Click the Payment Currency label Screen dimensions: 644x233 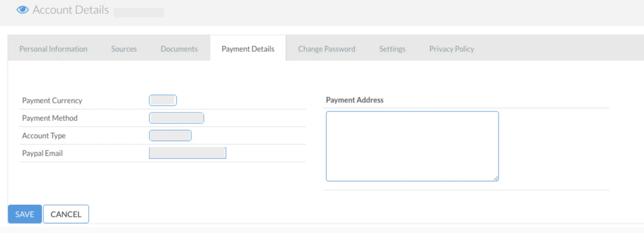[x=52, y=101]
